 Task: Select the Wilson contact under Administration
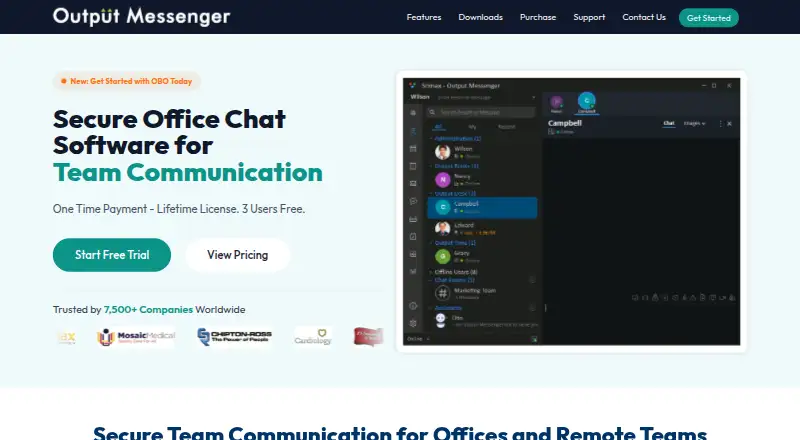click(482, 152)
